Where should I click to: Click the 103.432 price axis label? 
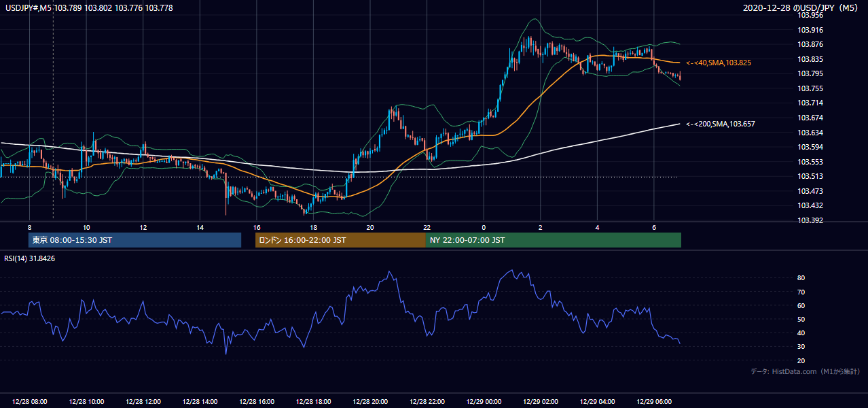point(809,205)
